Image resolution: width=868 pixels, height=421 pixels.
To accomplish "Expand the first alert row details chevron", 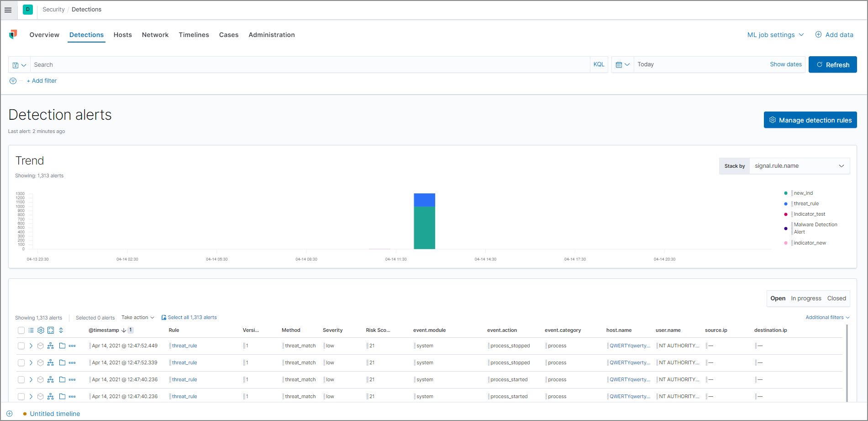I will pos(31,346).
